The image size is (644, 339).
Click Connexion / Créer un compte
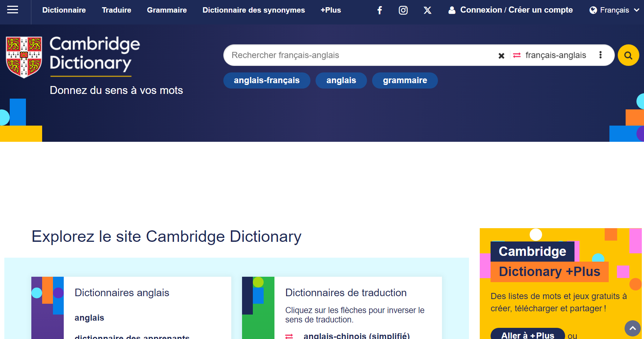(x=516, y=10)
